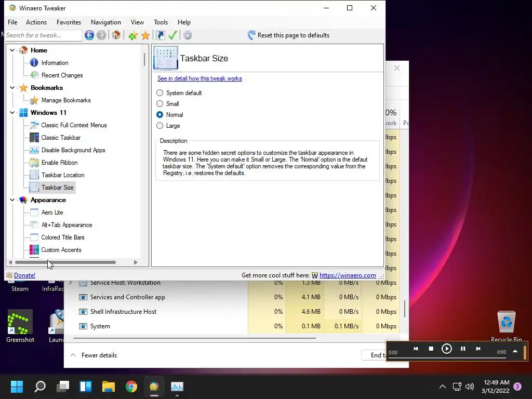This screenshot has height=399, width=532.
Task: Click the media player seek progress bar
Action: point(447,357)
